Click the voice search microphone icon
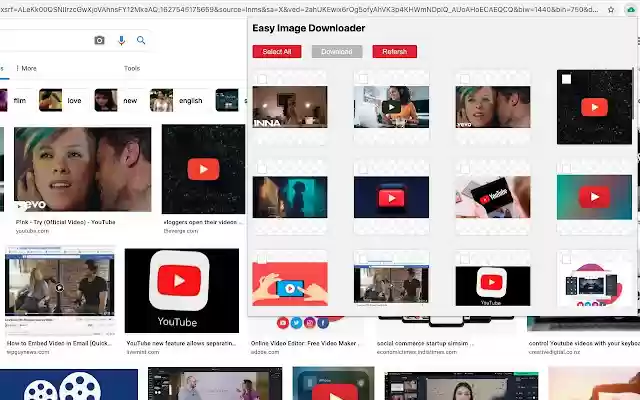Screen dimensions: 640x400 point(121,40)
